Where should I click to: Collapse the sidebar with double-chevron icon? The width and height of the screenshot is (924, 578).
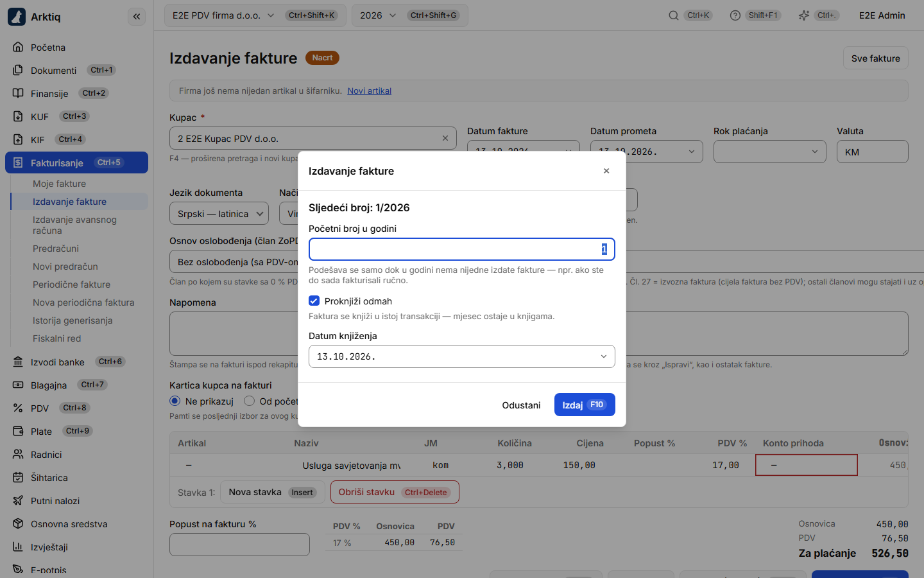137,17
